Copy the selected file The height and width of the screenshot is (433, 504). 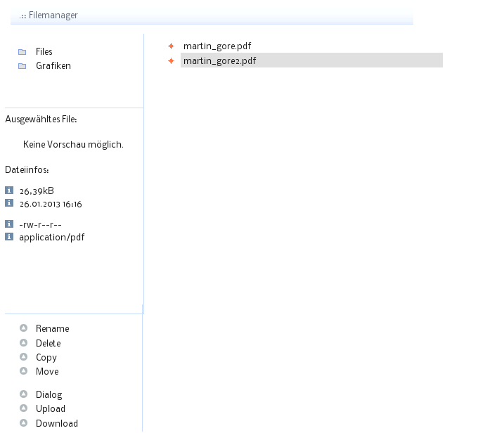(x=46, y=358)
